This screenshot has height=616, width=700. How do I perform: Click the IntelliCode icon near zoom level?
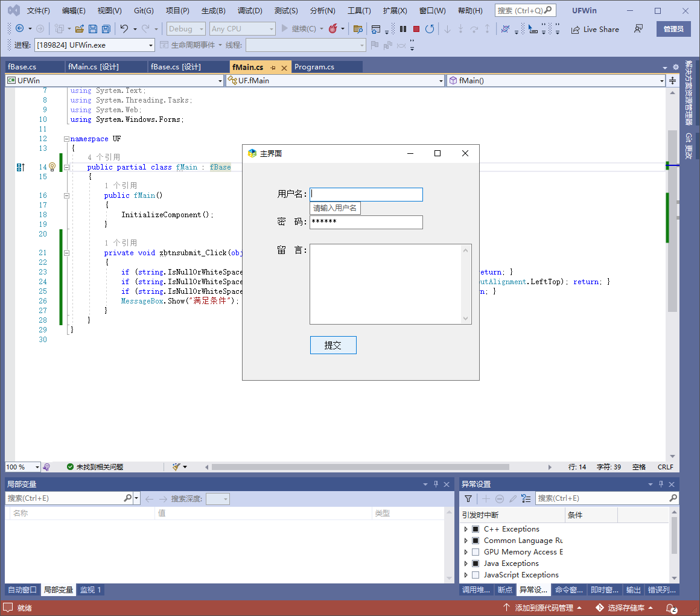coord(46,467)
